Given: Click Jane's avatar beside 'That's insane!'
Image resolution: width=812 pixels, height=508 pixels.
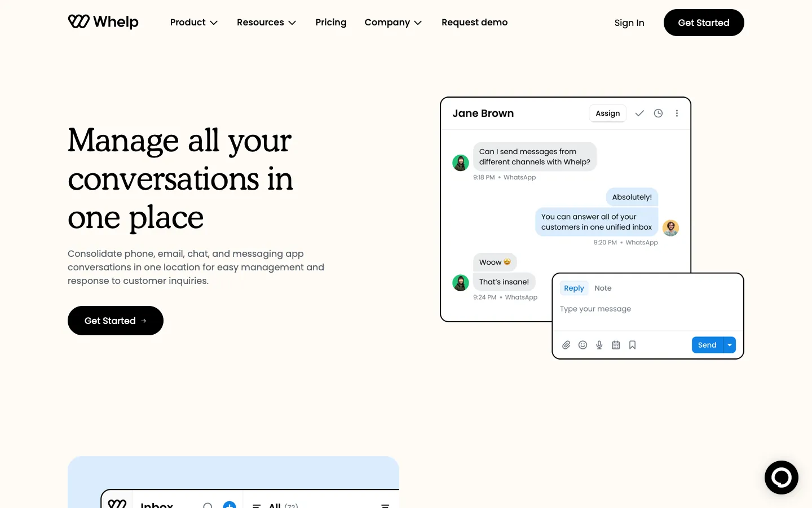Looking at the screenshot, I should pyautogui.click(x=461, y=282).
